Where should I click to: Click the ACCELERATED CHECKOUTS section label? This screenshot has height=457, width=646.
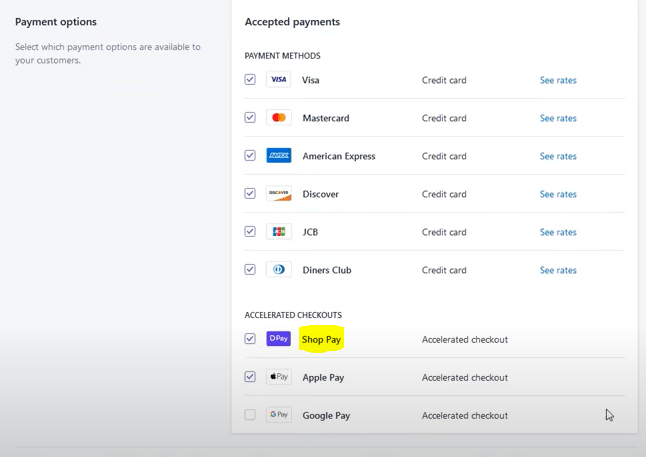tap(293, 315)
